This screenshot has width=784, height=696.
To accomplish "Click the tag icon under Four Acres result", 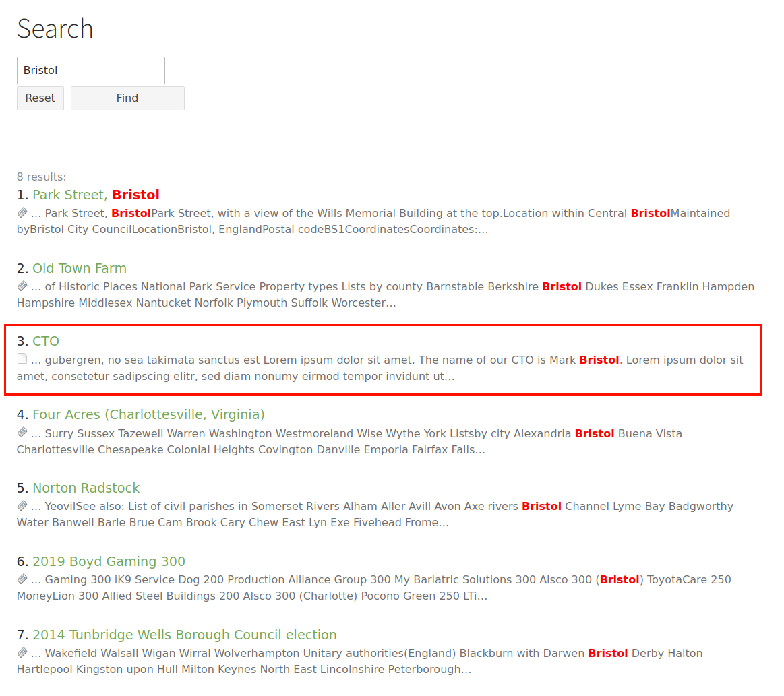I will 21,433.
